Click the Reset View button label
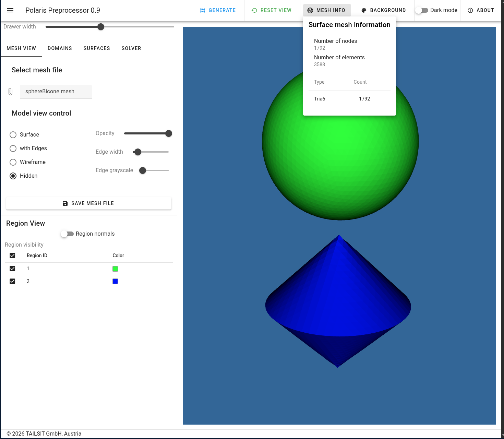Image resolution: width=504 pixels, height=439 pixels. pyautogui.click(x=276, y=10)
